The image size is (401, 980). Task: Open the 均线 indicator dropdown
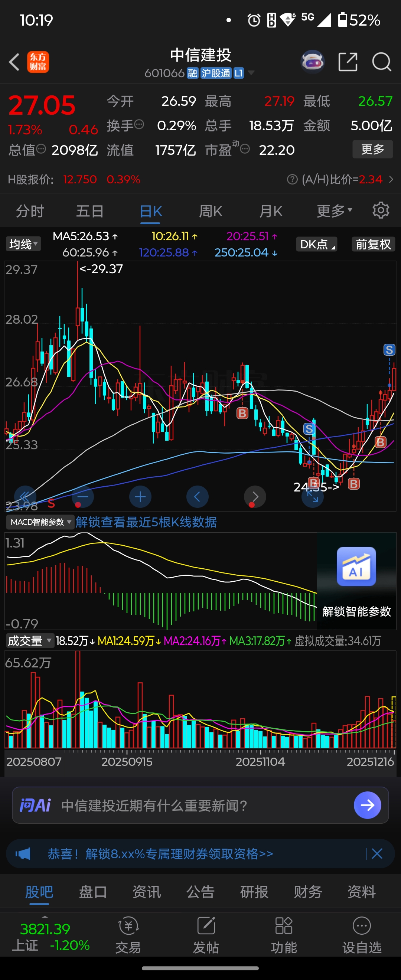tap(23, 244)
